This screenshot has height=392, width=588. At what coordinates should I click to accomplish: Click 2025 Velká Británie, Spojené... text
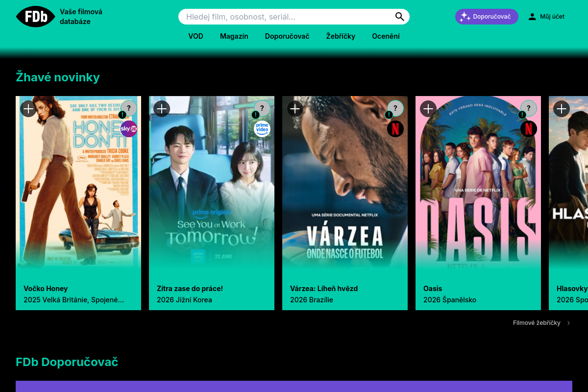tap(73, 300)
